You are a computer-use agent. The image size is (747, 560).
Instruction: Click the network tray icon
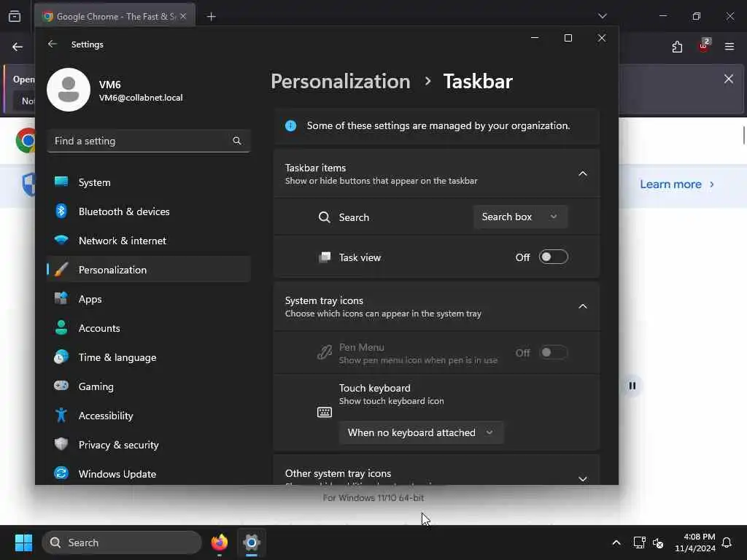(639, 542)
